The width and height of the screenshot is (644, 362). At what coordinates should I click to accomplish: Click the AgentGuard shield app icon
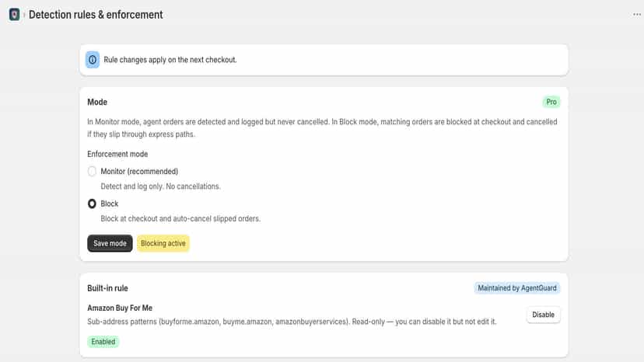(14, 15)
